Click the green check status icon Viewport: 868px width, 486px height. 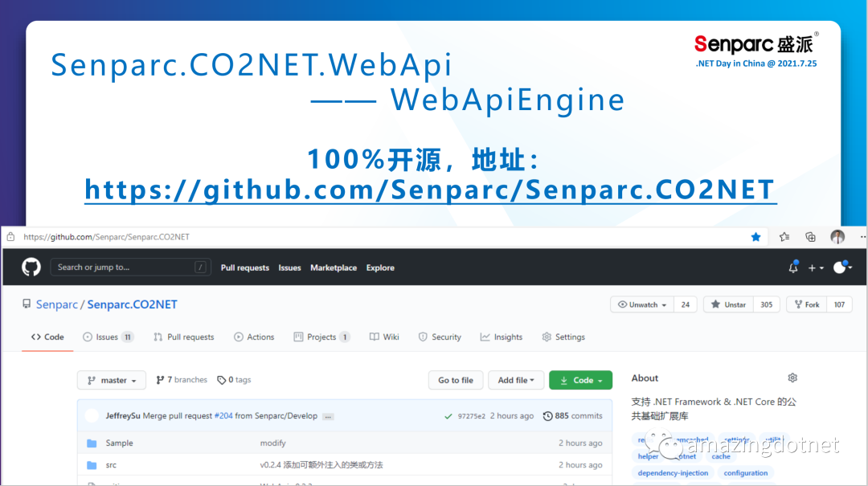point(448,416)
